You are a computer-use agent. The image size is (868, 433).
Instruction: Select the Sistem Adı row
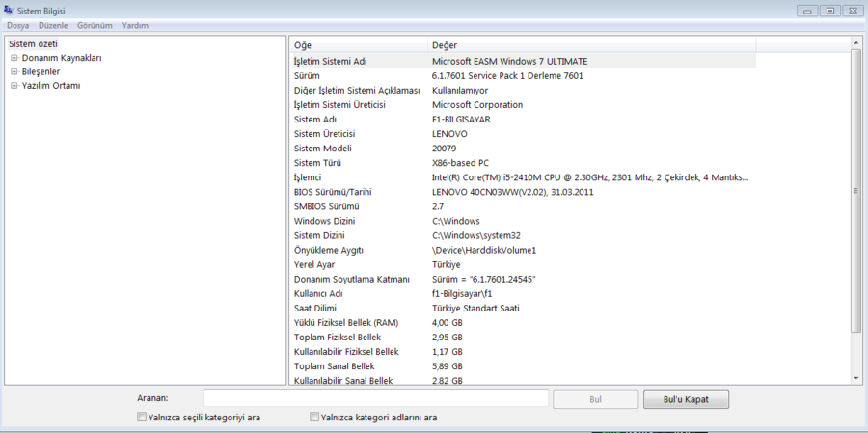[x=523, y=119]
